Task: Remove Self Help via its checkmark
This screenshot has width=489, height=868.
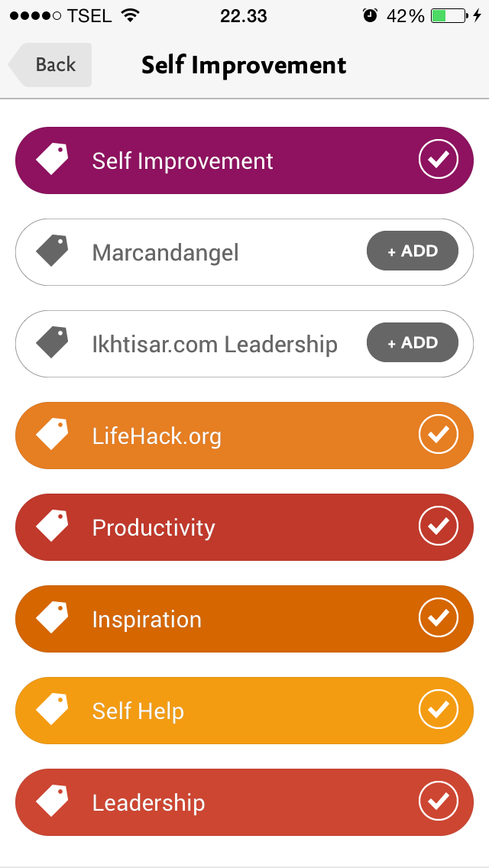Action: pyautogui.click(x=439, y=710)
